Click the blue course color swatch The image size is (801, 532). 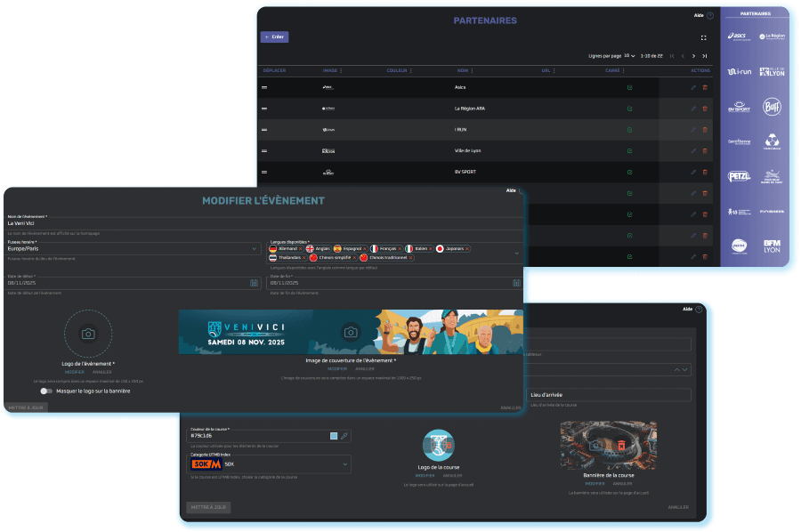(x=334, y=436)
